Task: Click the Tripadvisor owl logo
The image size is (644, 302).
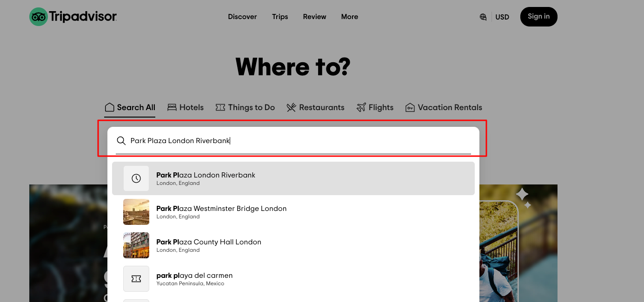Action: [39, 17]
